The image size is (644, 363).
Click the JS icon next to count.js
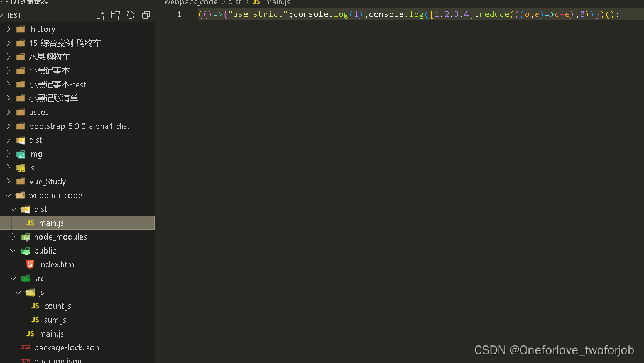35,306
